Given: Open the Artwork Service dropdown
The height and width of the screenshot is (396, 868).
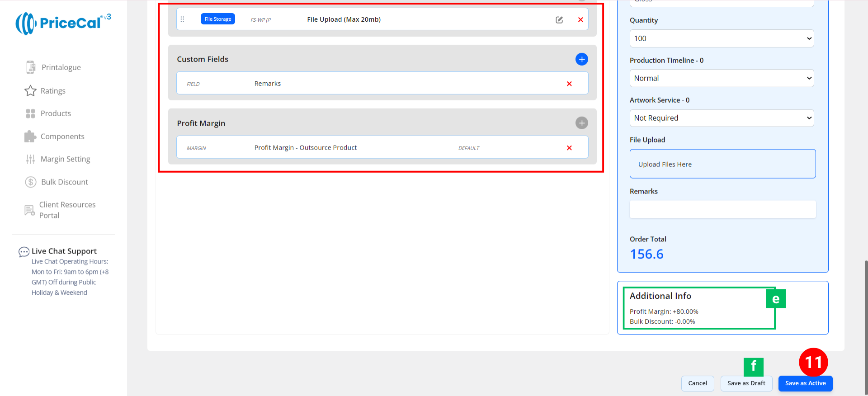Looking at the screenshot, I should click(x=722, y=118).
